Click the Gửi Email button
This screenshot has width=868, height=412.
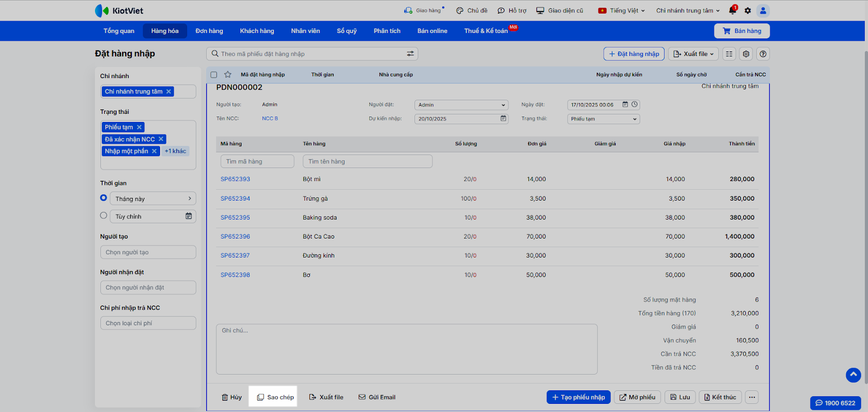coord(377,397)
